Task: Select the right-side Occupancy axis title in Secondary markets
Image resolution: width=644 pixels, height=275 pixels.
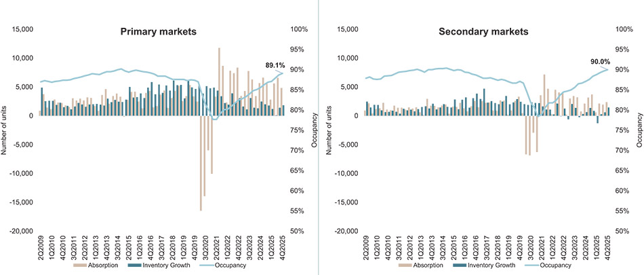Action: click(x=639, y=129)
